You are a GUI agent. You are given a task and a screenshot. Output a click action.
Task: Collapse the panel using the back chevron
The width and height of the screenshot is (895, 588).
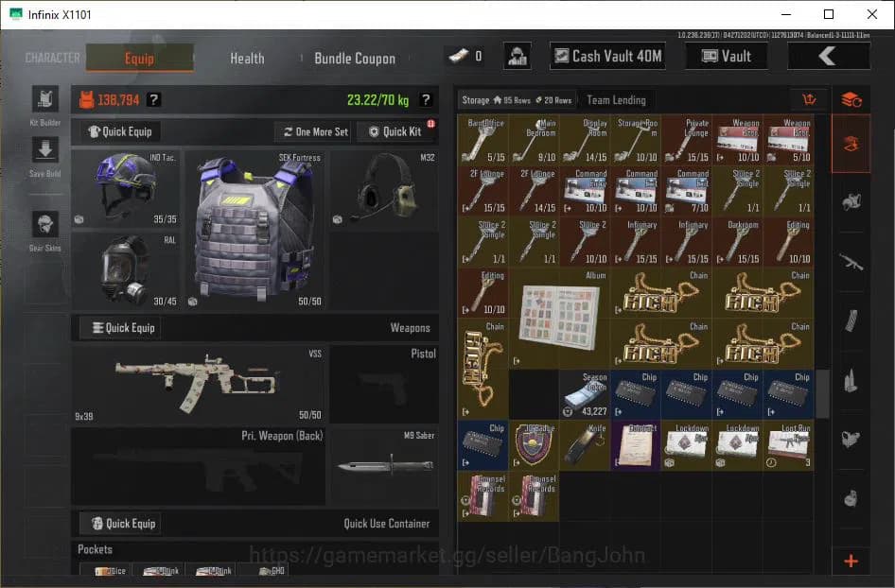(829, 56)
